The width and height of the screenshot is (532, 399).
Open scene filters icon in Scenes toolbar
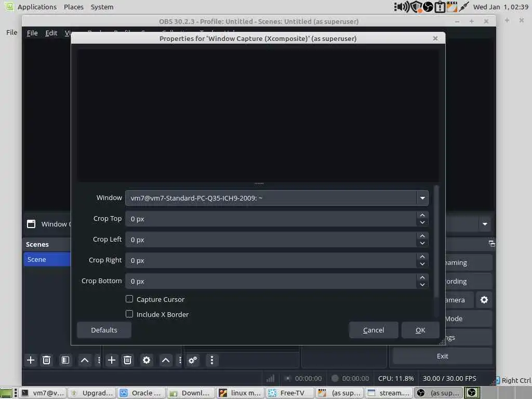tap(65, 360)
